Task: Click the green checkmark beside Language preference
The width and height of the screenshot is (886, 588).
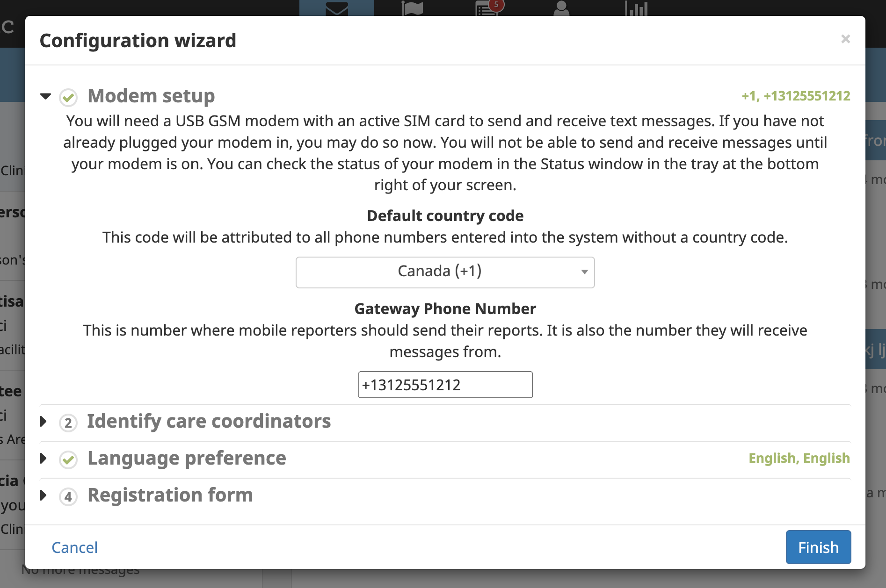Action: 68,459
